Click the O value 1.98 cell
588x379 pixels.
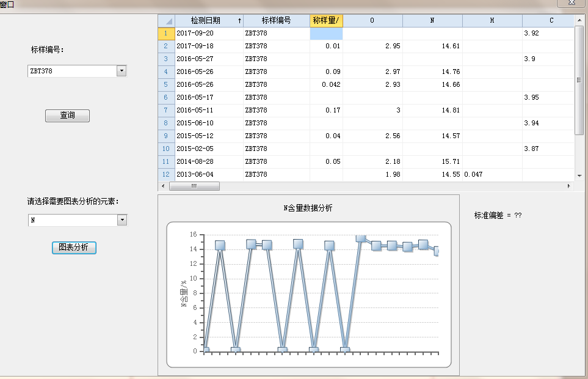tap(372, 174)
